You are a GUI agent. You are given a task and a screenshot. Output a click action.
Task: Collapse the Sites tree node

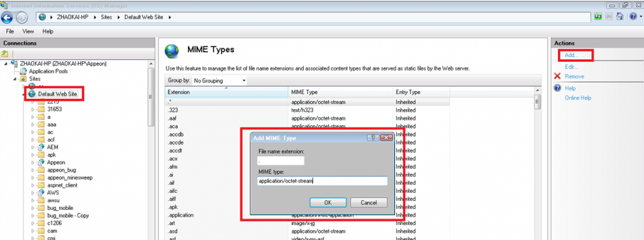(14, 79)
